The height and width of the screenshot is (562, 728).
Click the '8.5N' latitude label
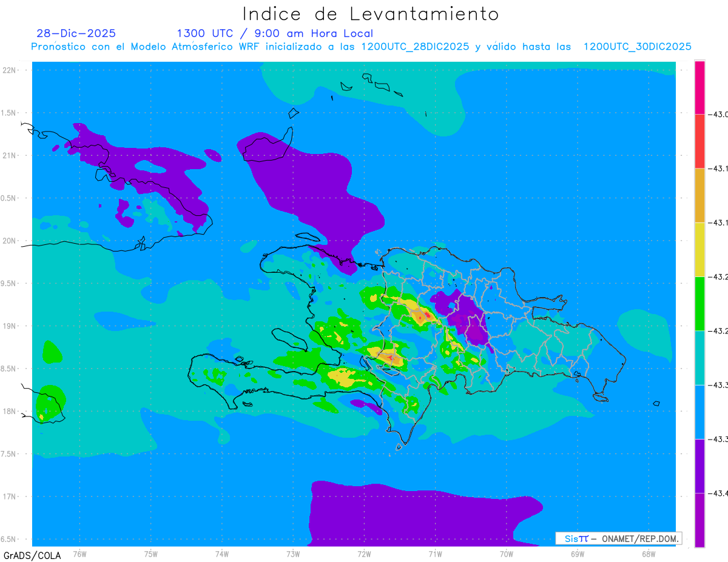pyautogui.click(x=8, y=369)
